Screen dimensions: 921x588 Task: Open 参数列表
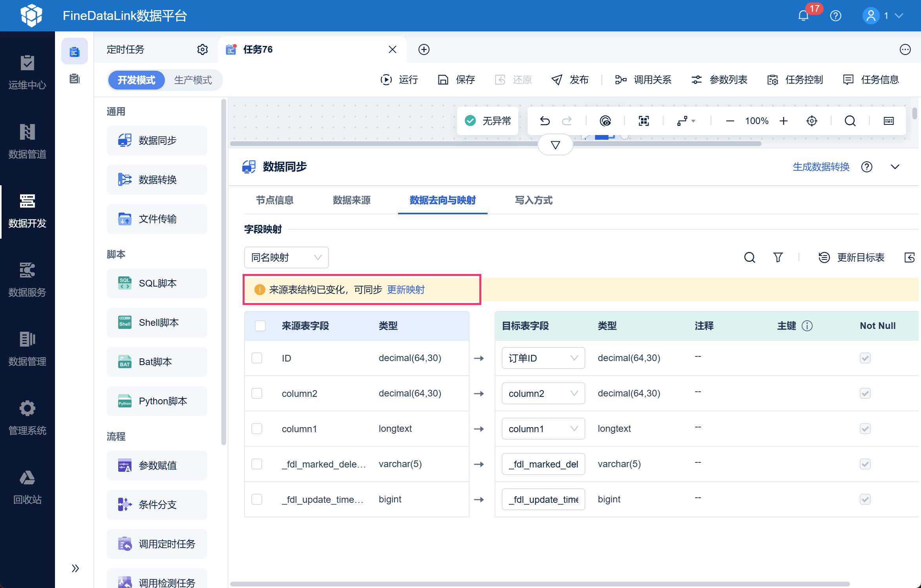point(719,80)
